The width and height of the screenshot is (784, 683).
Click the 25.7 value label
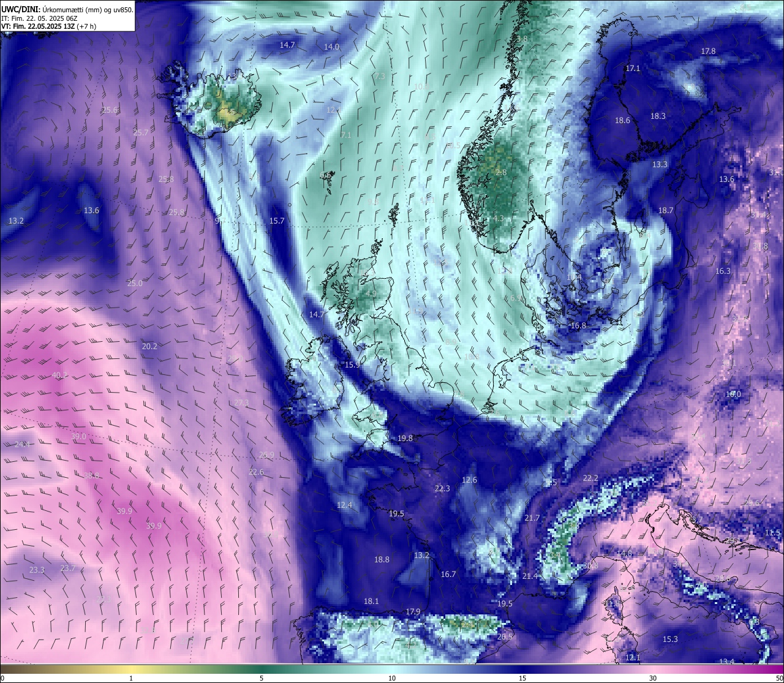click(x=141, y=132)
